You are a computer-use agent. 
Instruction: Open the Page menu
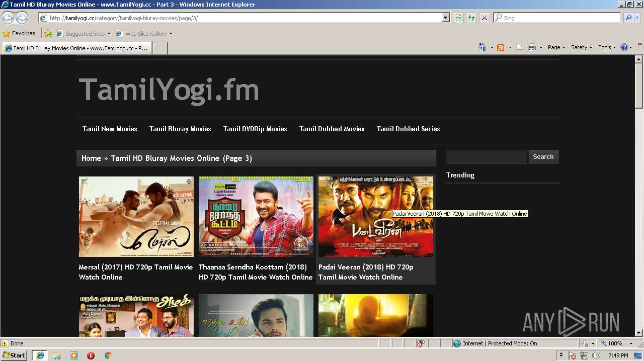556,47
